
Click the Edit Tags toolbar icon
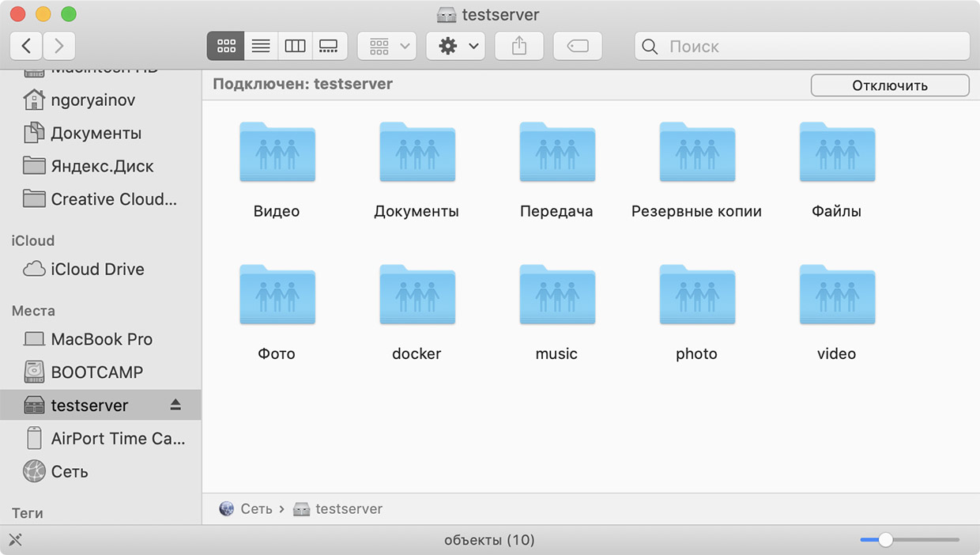click(x=578, y=46)
